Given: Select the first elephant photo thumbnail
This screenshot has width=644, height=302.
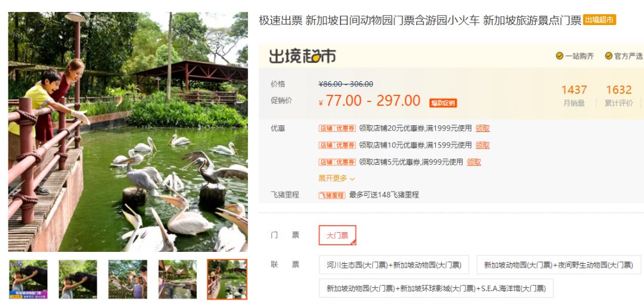Looking at the screenshot, I should (x=29, y=279).
